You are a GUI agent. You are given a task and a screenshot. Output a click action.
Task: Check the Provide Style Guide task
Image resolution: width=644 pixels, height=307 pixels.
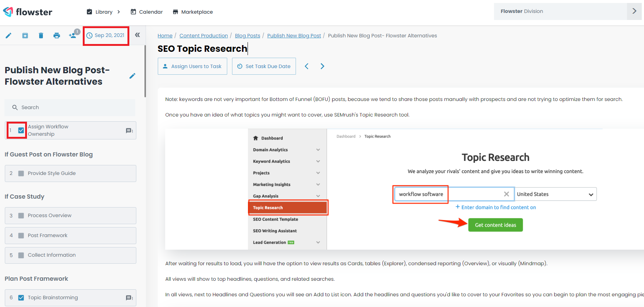[21, 173]
